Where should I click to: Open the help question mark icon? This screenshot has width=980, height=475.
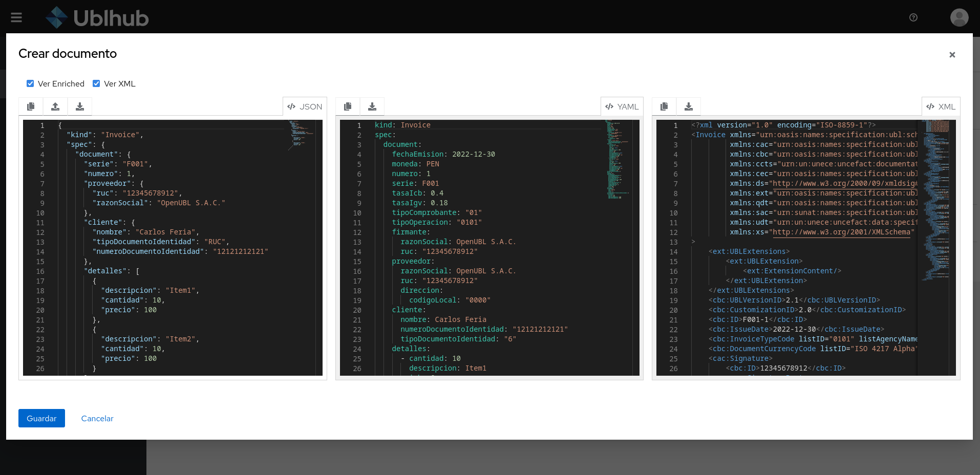[913, 17]
